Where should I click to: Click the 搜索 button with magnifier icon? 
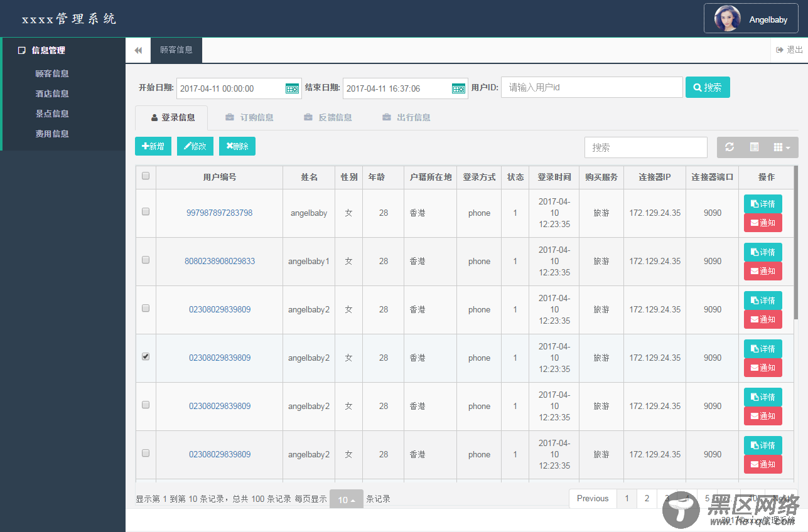pyautogui.click(x=708, y=87)
